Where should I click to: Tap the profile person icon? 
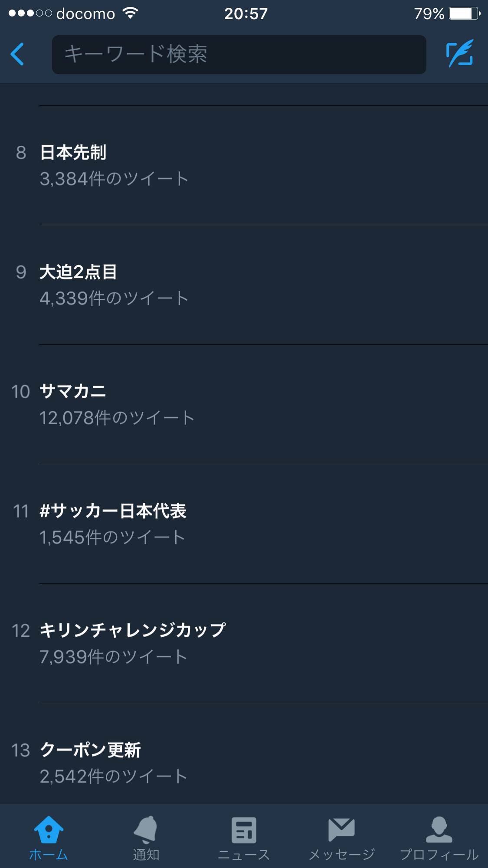[439, 829]
